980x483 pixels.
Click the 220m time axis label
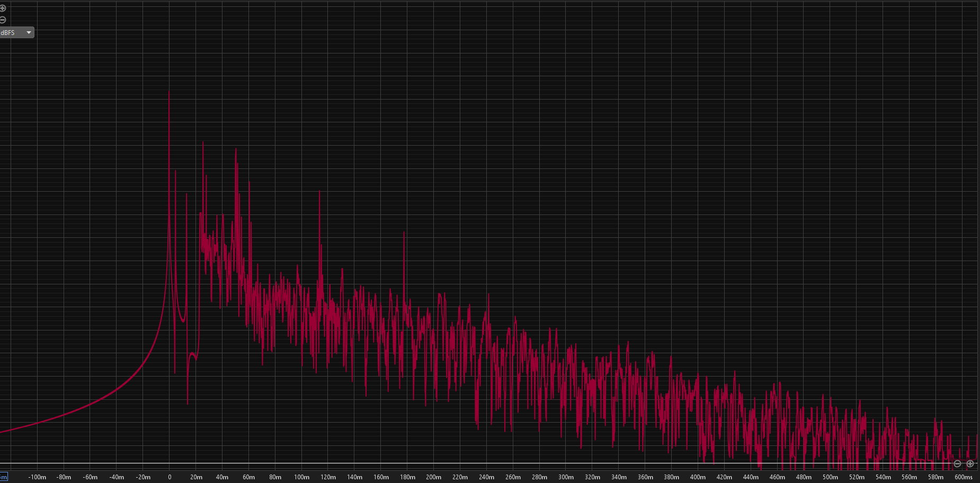[x=460, y=477]
